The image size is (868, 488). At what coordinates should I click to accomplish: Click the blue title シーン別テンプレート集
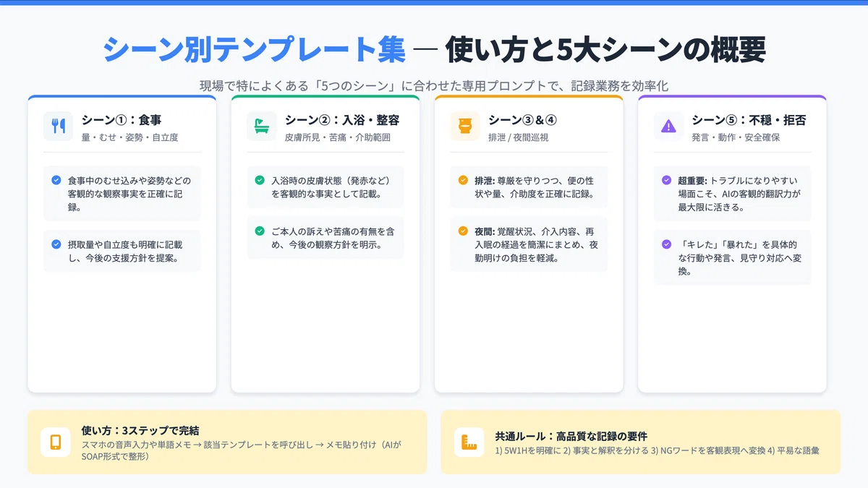click(254, 50)
